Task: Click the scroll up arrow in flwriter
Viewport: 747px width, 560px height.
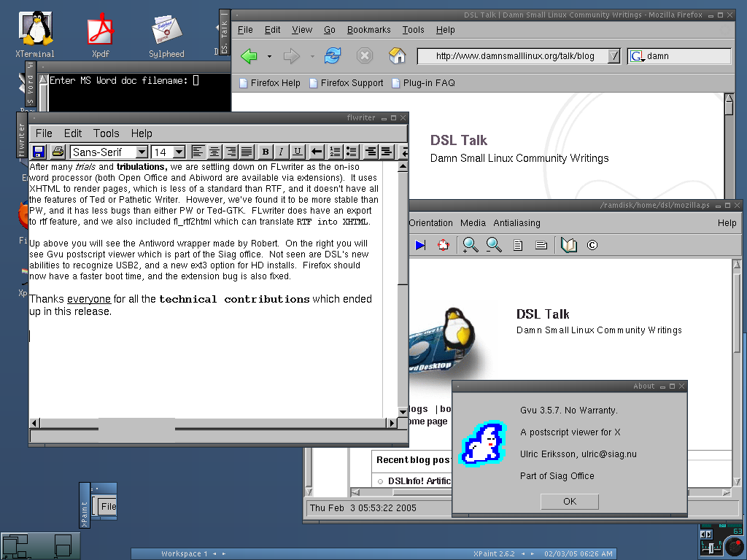Action: coord(403,167)
